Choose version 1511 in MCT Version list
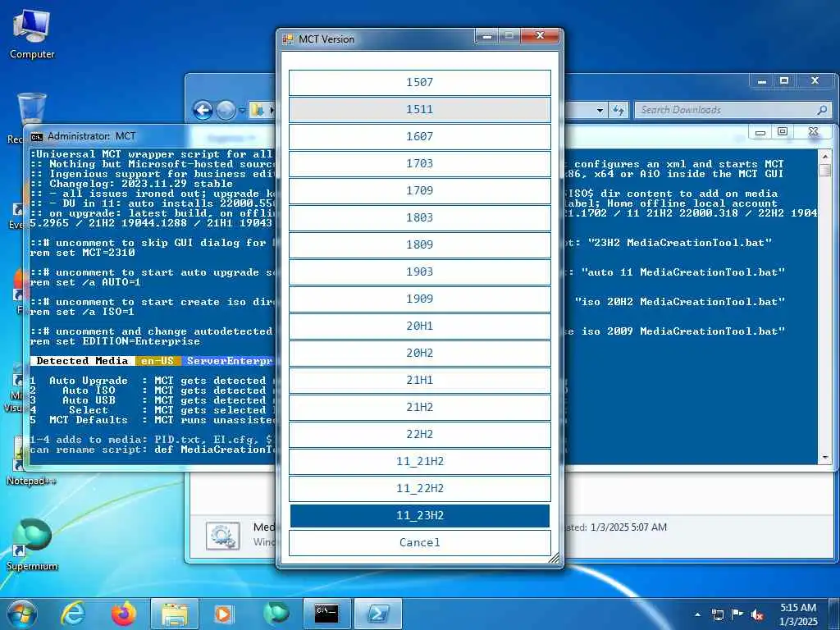This screenshot has height=630, width=840. point(419,109)
